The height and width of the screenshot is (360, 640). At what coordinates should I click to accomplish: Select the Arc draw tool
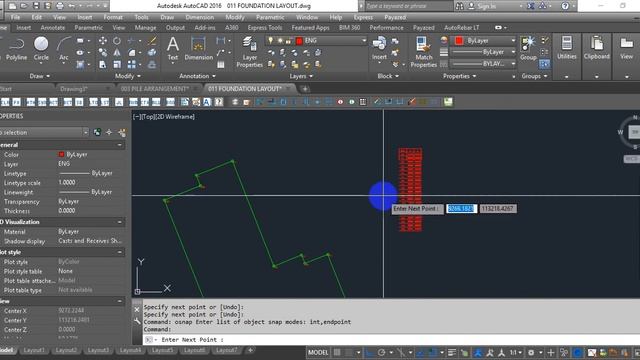(x=64, y=49)
